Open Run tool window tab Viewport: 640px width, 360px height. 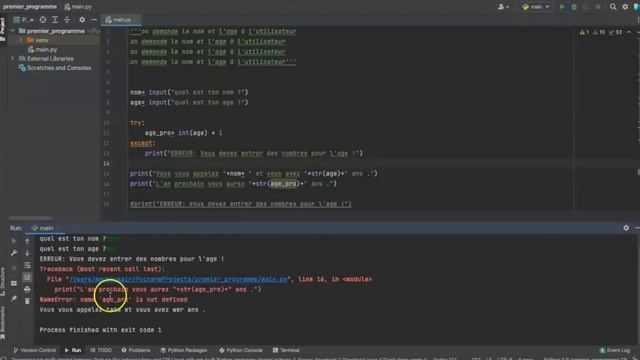[73, 350]
